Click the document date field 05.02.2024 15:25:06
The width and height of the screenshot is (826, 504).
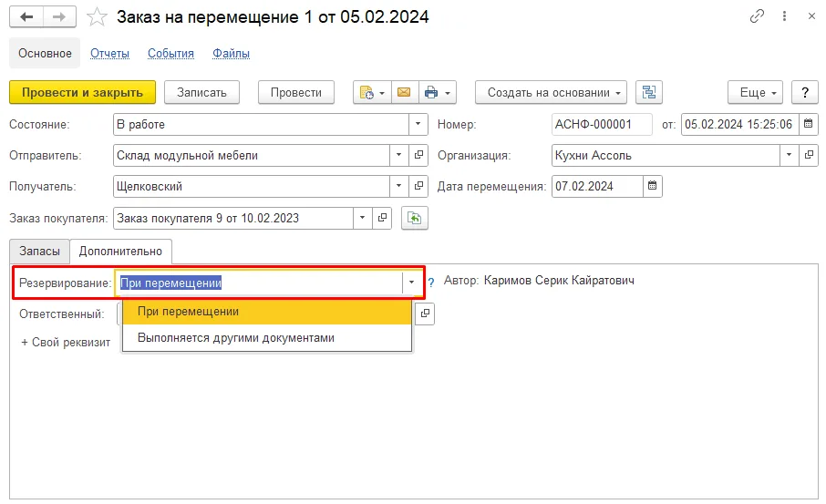click(x=740, y=124)
